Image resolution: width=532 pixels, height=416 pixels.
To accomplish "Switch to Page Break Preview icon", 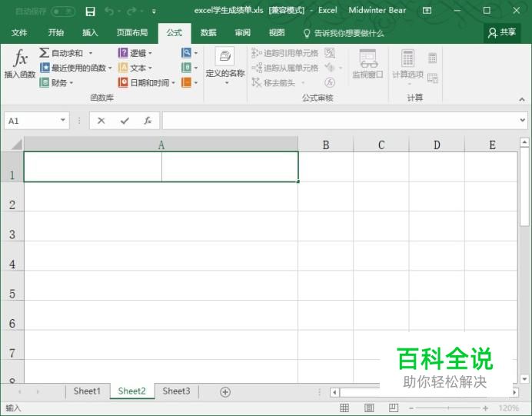I will 394,408.
